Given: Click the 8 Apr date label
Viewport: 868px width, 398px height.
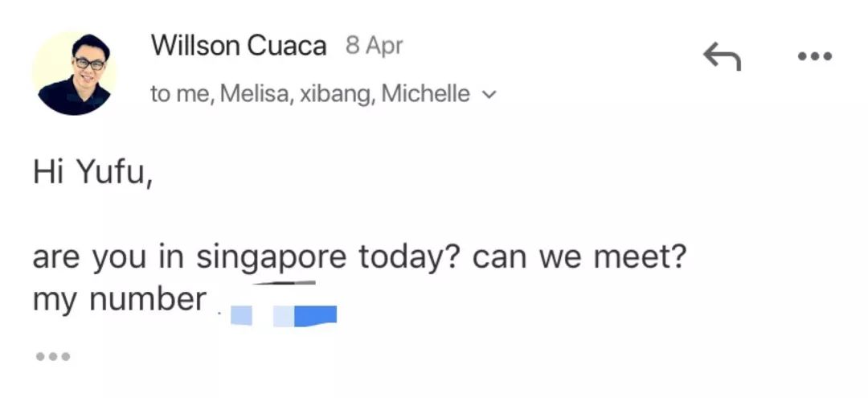Looking at the screenshot, I should pyautogui.click(x=374, y=46).
